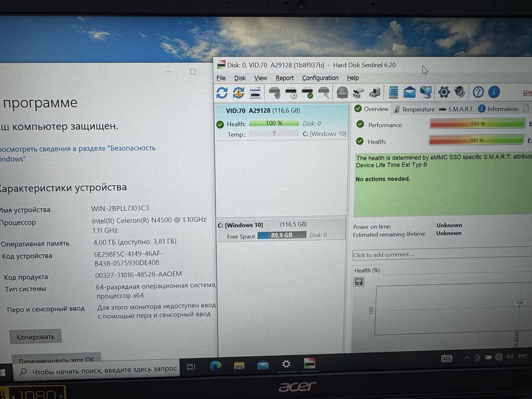
Task: Select the C: [Windows 10] partition row
Action: click(281, 230)
